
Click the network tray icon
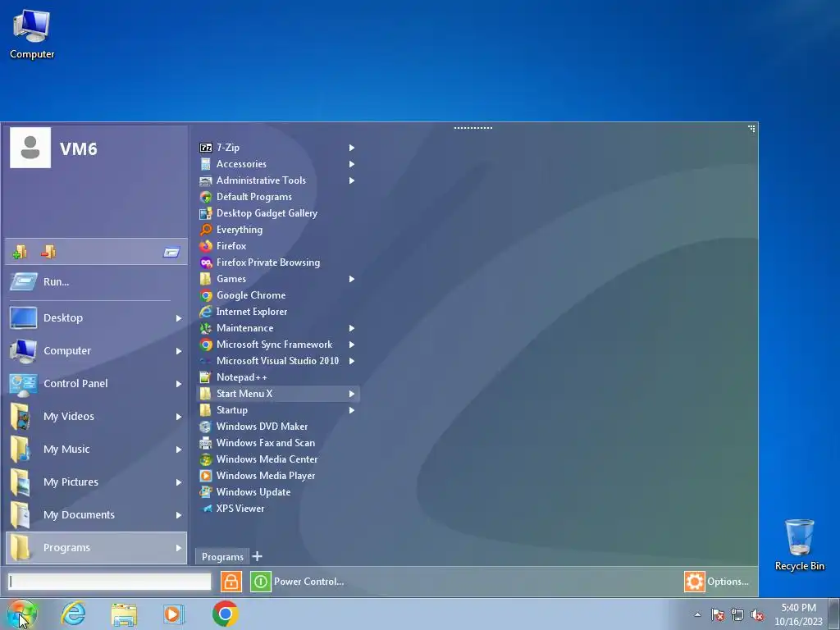coord(737,615)
